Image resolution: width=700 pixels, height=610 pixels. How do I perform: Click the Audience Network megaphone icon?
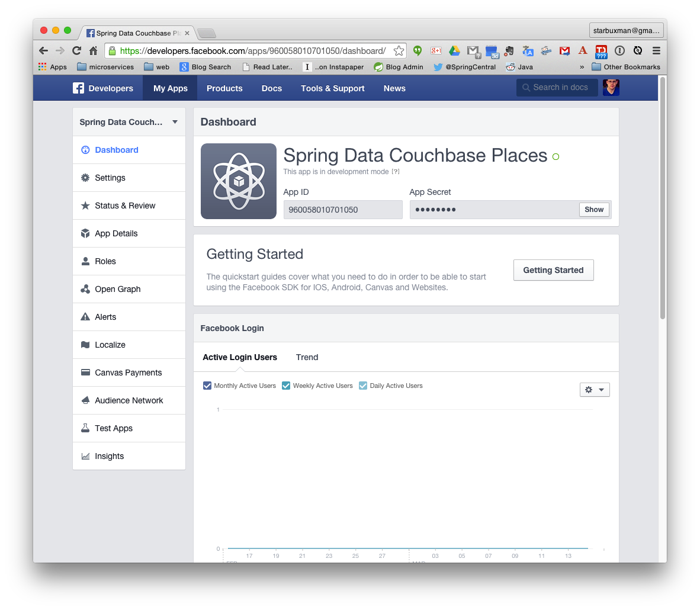[x=85, y=400]
